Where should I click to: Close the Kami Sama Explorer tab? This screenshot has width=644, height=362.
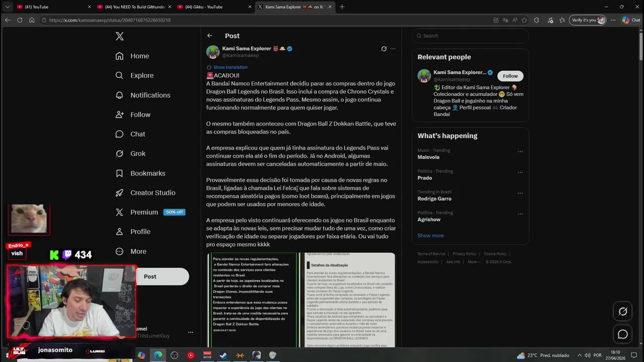(330, 7)
